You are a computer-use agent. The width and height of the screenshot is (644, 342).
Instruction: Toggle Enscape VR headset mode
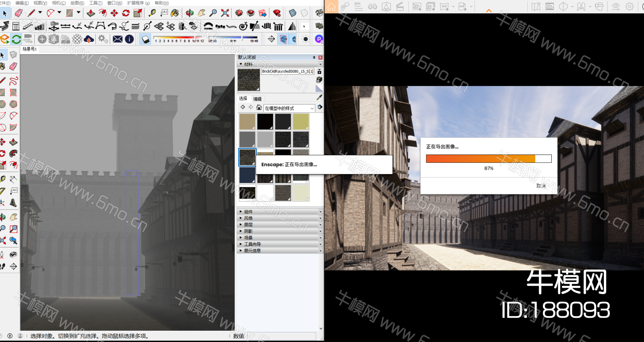600,7
